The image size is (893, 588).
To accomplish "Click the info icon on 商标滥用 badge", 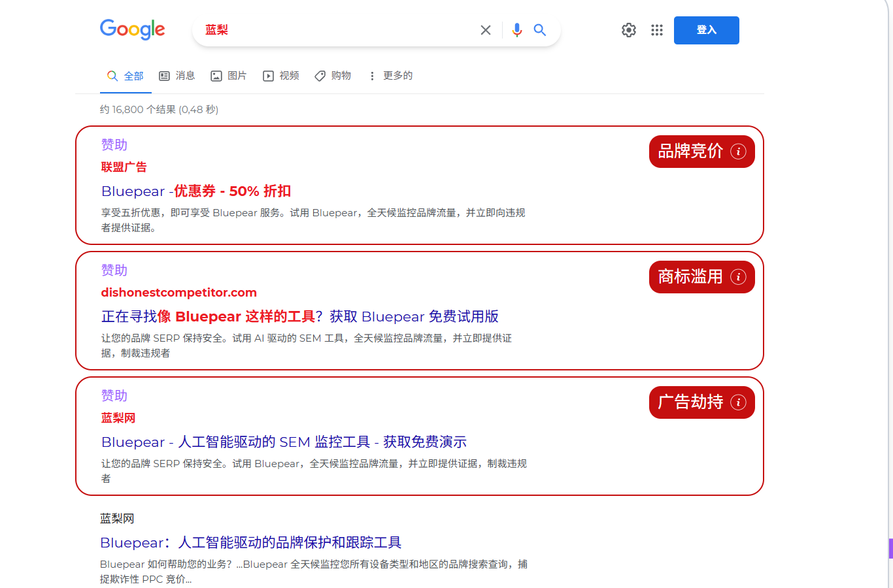I will [x=738, y=277].
